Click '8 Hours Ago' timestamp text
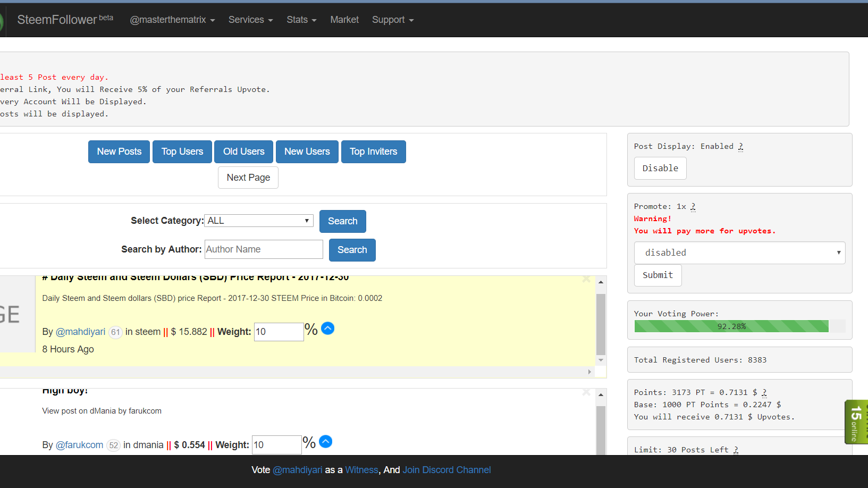 click(68, 349)
